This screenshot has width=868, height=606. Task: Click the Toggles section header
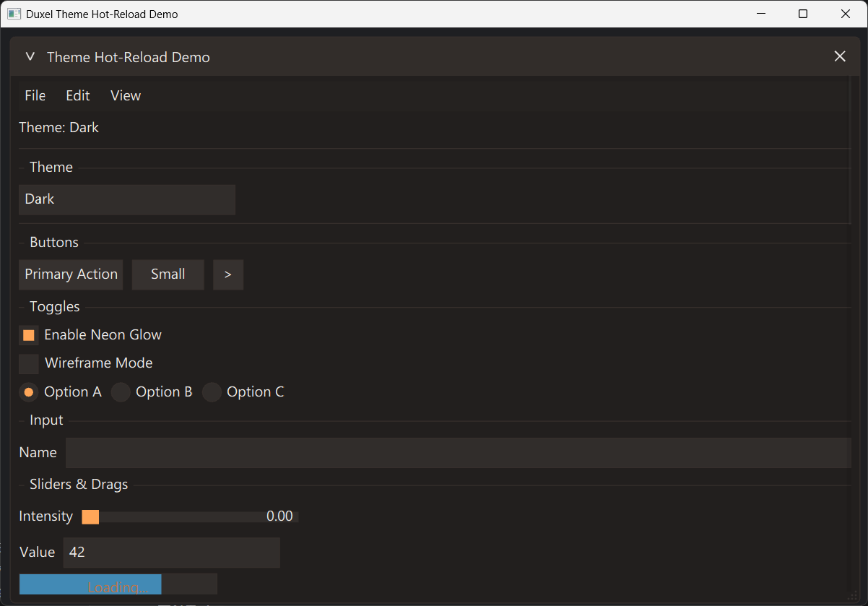55,307
